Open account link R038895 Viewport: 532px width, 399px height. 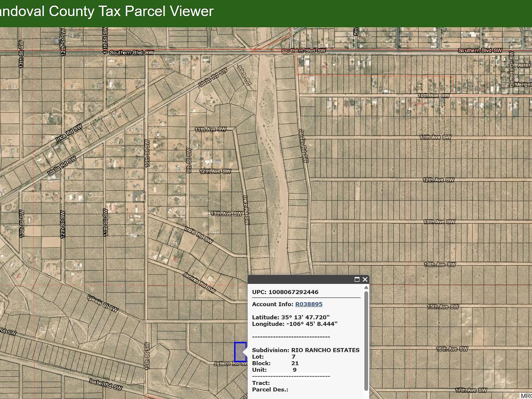click(x=309, y=304)
